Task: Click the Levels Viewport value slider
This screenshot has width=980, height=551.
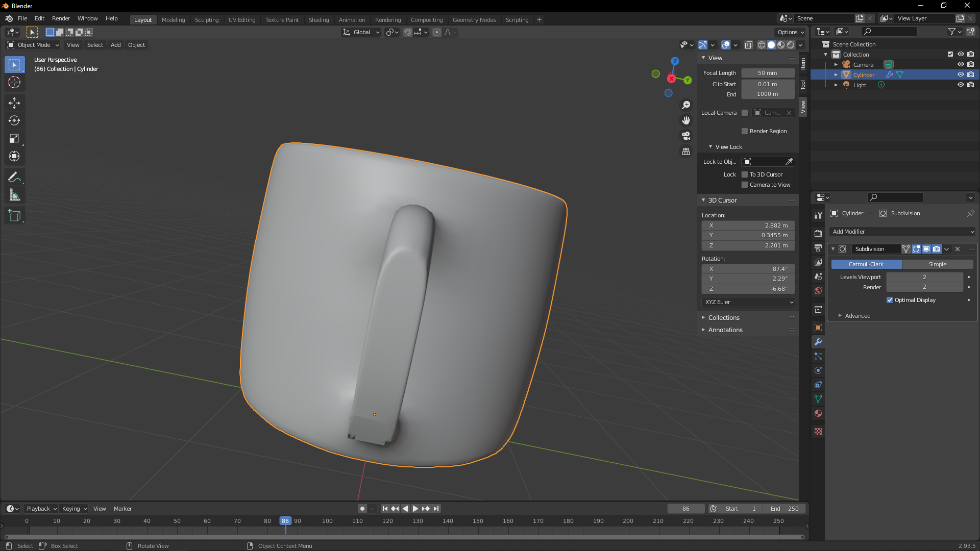Action: pyautogui.click(x=924, y=277)
